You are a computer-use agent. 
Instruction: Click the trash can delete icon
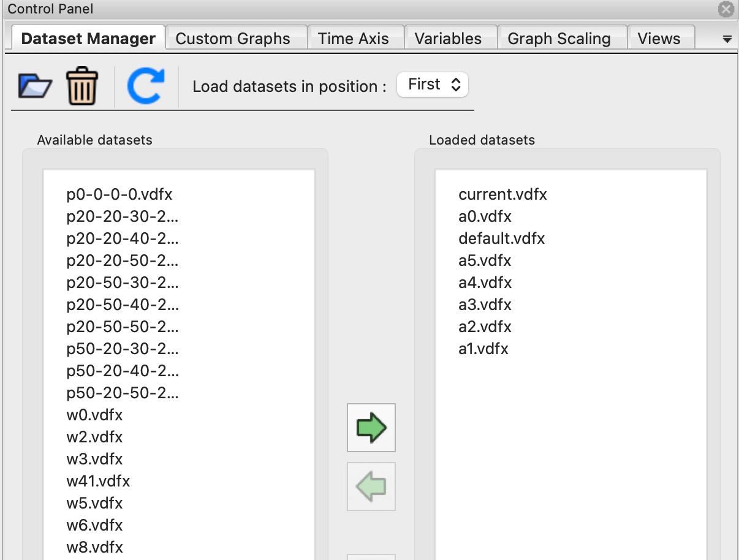coord(81,86)
